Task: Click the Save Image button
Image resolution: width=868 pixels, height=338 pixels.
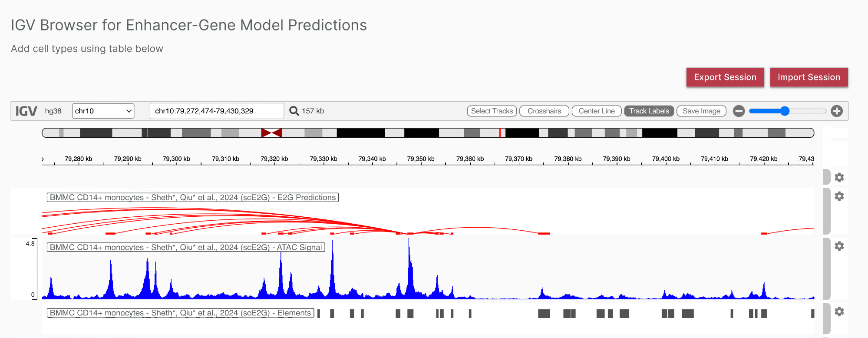Action: click(701, 111)
